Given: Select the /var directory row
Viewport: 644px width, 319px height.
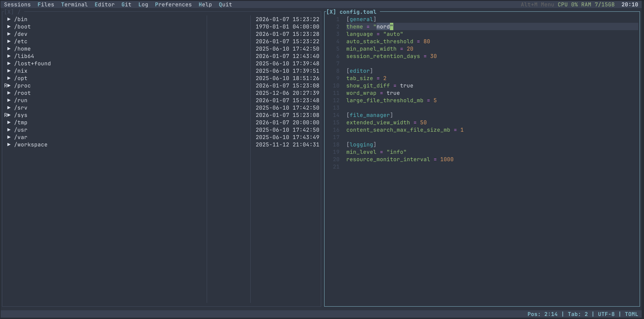Looking at the screenshot, I should click(x=21, y=137).
